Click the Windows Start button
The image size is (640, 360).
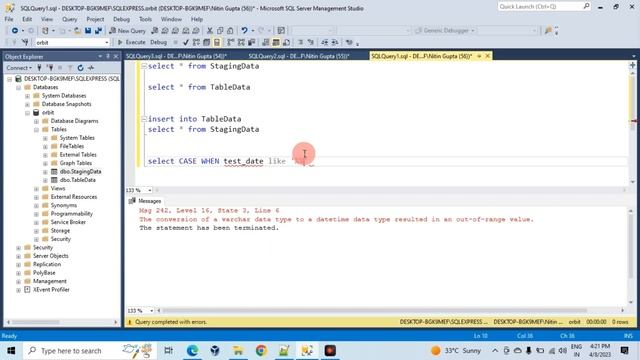coord(11,351)
